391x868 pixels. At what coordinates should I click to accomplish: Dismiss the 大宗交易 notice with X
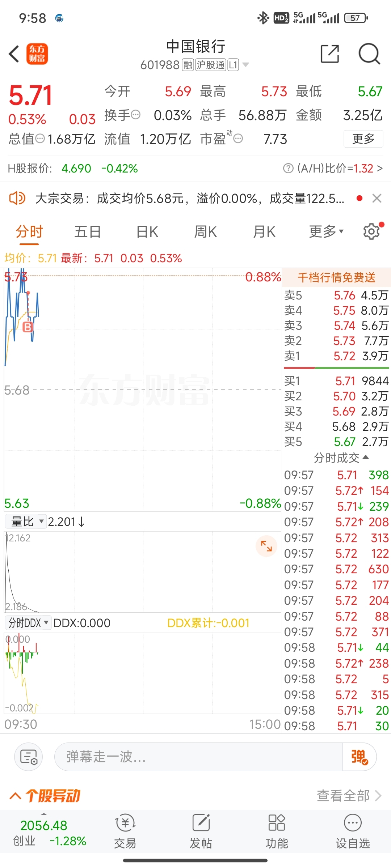pyautogui.click(x=377, y=198)
